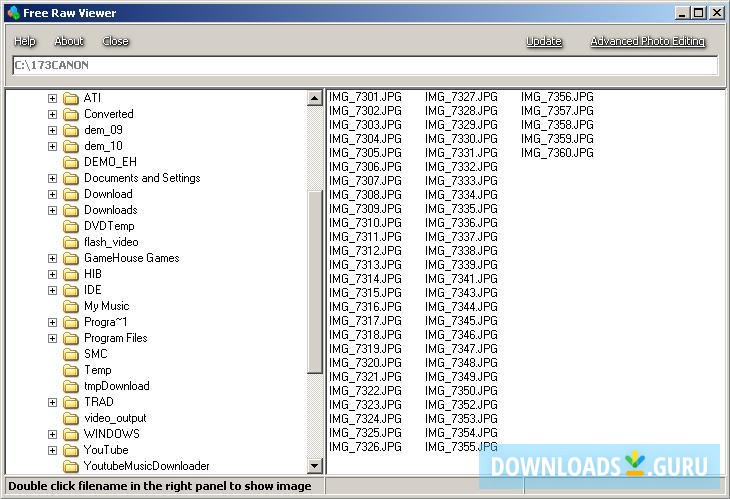
Task: Expand the Progra~1 folder node
Action: point(53,322)
